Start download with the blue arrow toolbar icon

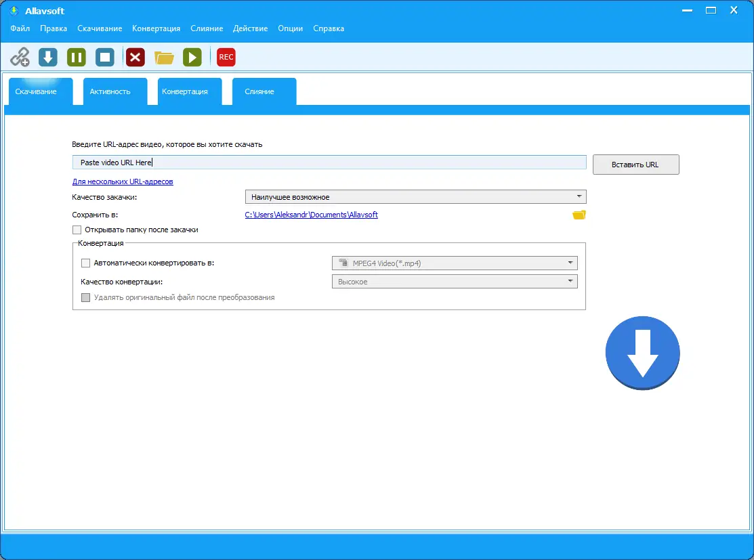[47, 57]
